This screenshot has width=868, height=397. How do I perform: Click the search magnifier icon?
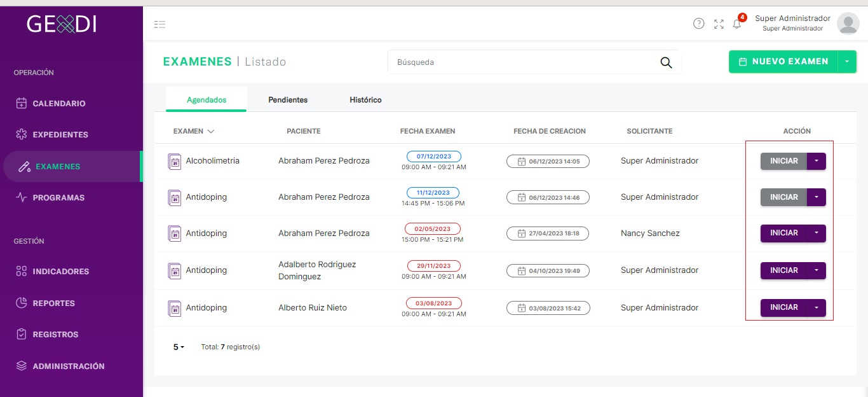click(x=666, y=62)
